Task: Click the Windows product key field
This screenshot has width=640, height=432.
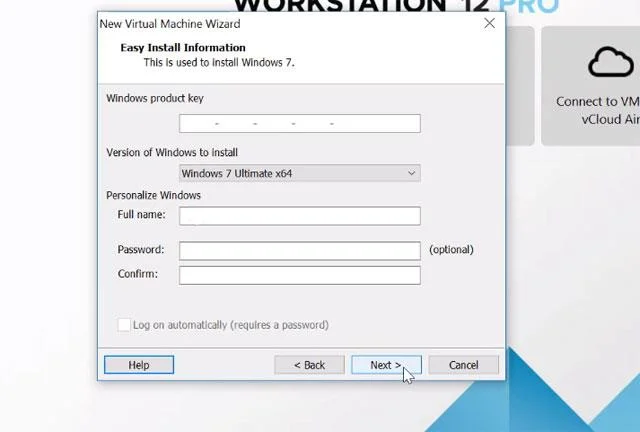Action: [300, 123]
